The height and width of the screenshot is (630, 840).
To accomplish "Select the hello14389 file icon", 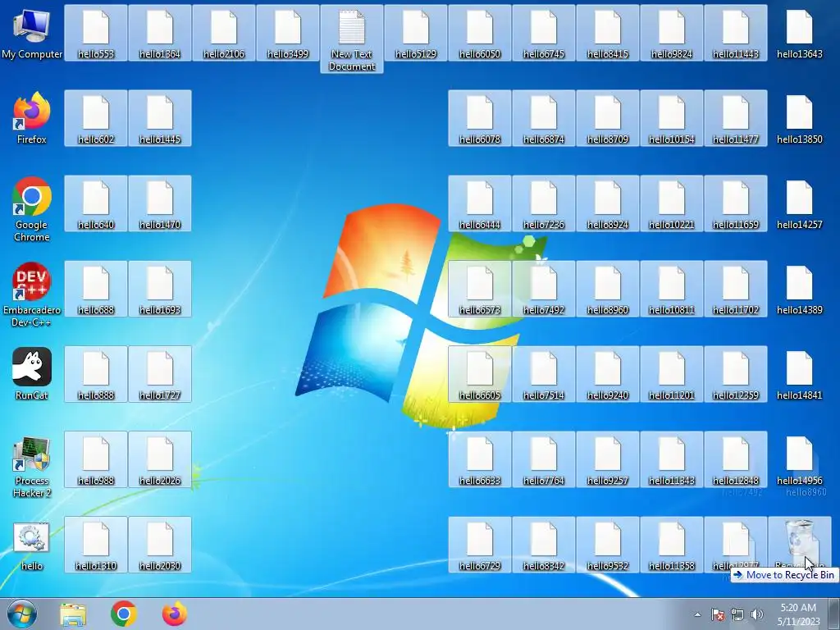I will click(x=800, y=289).
